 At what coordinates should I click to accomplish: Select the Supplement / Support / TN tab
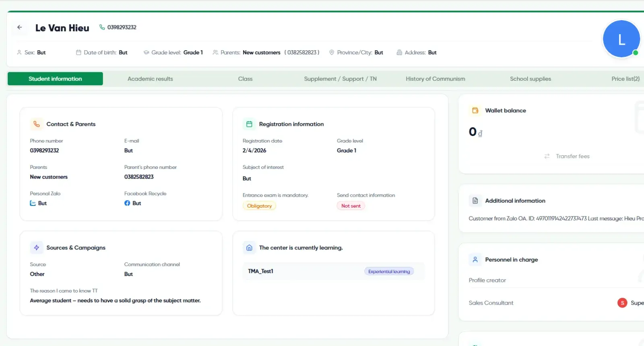[x=340, y=79]
